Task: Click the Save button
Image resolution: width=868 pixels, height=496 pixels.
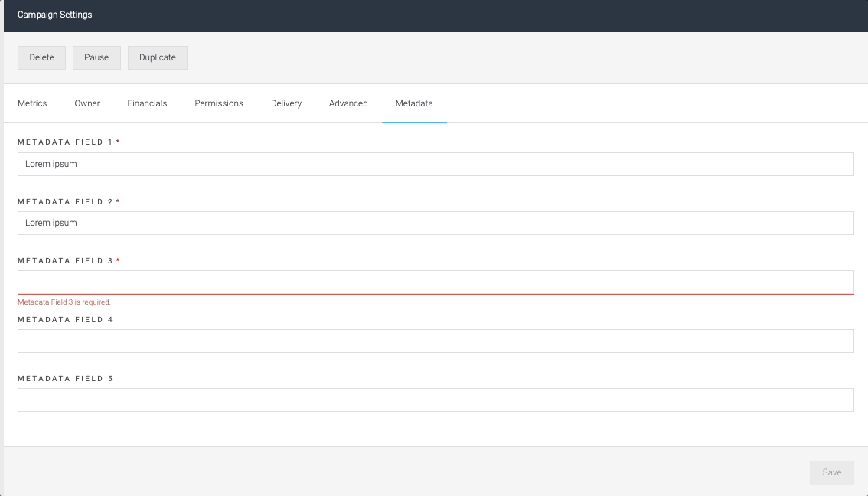Action: tap(831, 472)
